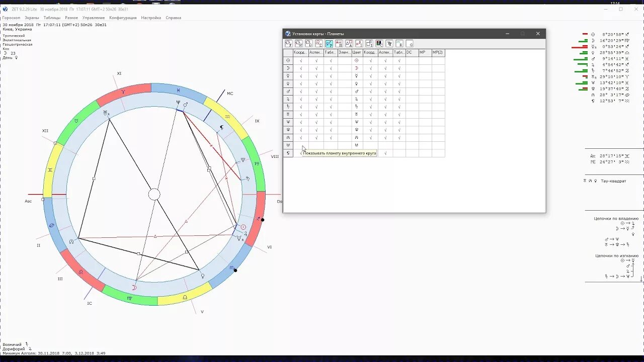This screenshot has height=362, width=644.
Task: Select the Mars row header in planets table
Action: [288, 92]
